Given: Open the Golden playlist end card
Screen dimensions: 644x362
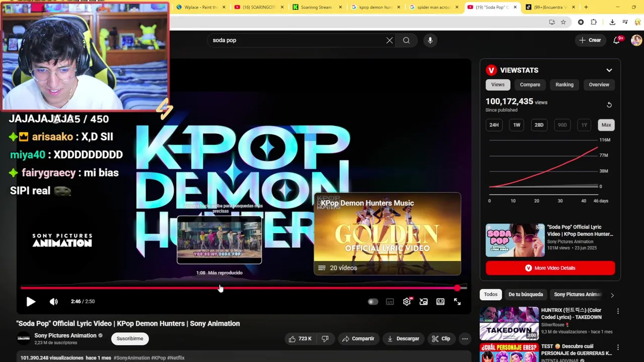Looking at the screenshot, I should [387, 234].
